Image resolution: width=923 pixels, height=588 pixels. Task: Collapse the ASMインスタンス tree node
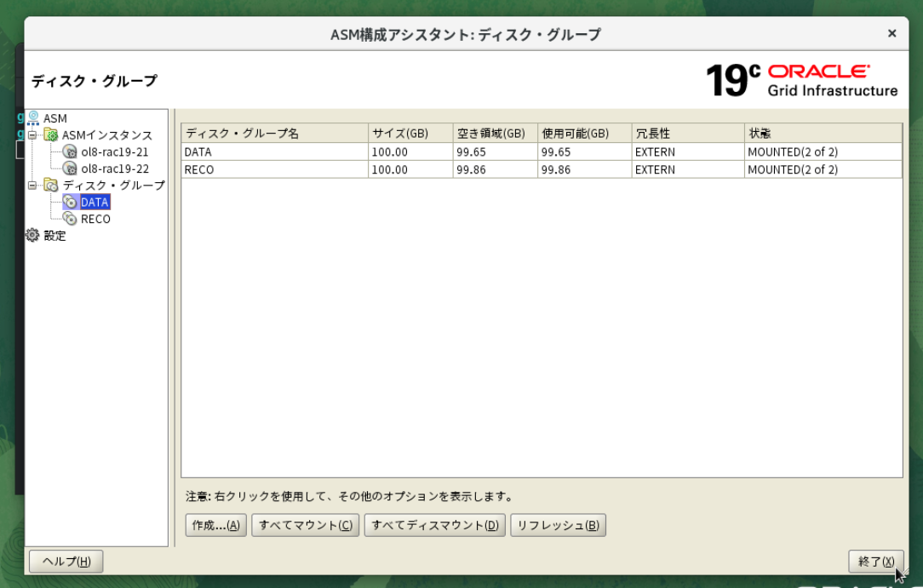[32, 134]
